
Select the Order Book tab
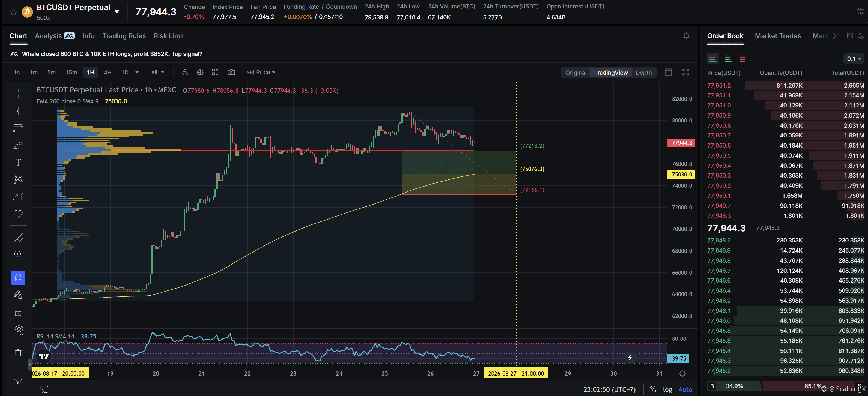click(x=725, y=36)
